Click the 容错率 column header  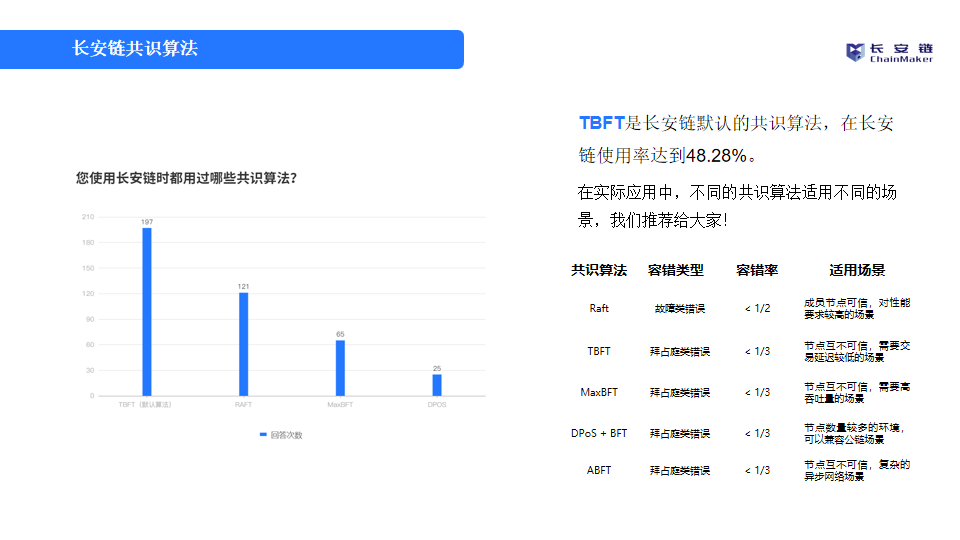[757, 270]
